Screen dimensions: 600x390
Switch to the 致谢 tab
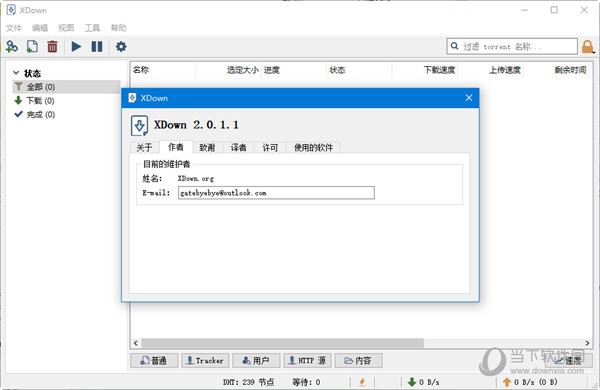point(207,147)
